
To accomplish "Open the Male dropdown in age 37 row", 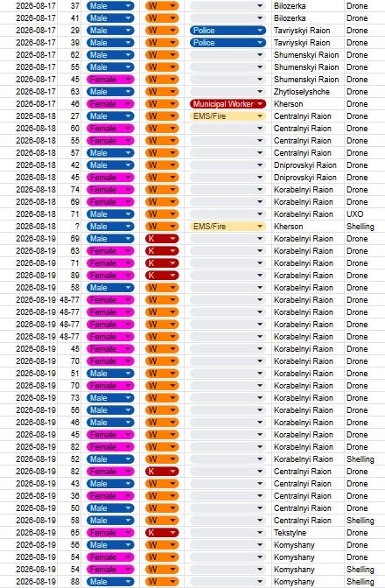I will point(110,6).
